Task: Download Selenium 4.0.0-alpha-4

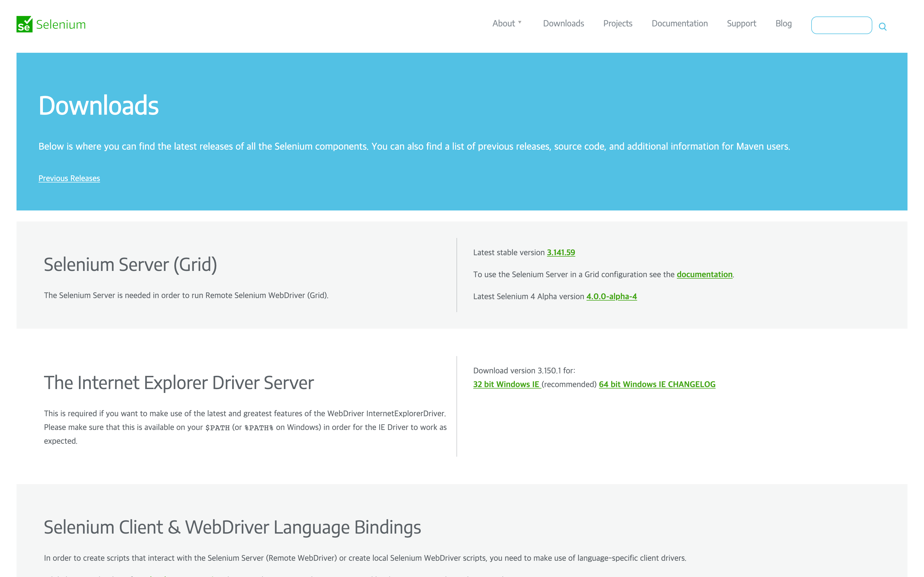Action: click(x=611, y=296)
